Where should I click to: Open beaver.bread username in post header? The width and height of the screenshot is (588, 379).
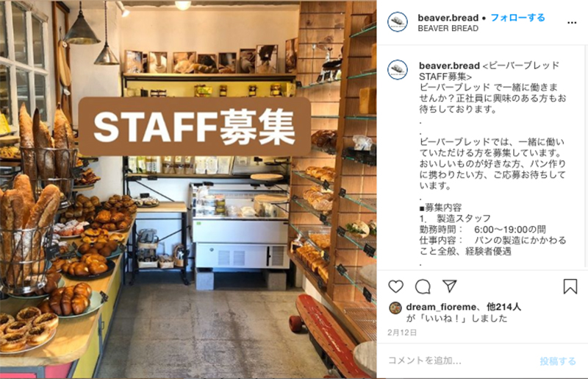tap(448, 18)
